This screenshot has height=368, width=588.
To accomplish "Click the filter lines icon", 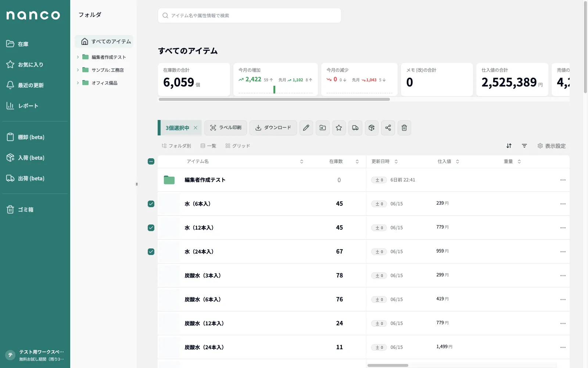I will pos(524,146).
